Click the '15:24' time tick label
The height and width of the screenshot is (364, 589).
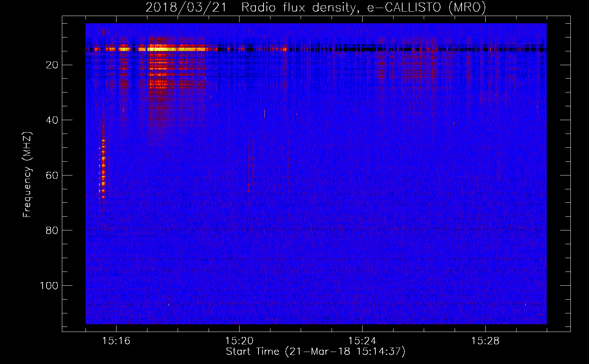[x=362, y=341]
